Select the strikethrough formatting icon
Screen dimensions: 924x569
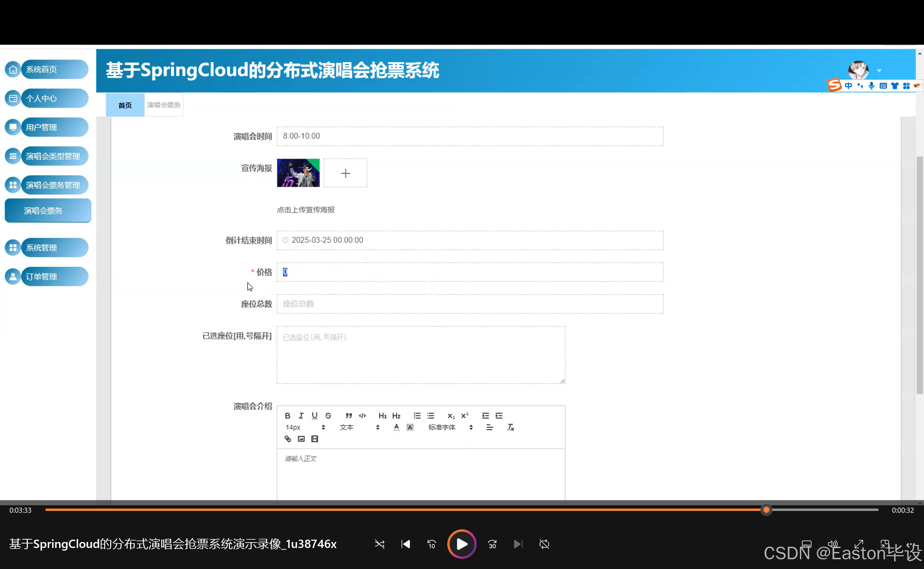pyautogui.click(x=328, y=415)
